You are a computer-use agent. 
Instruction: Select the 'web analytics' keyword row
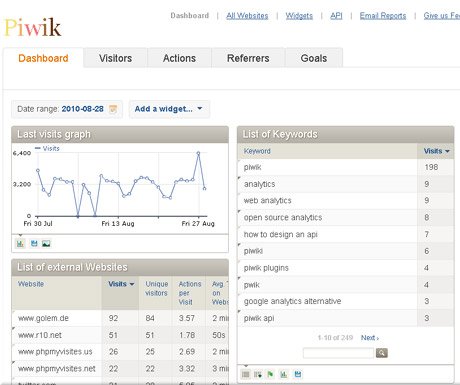345,201
